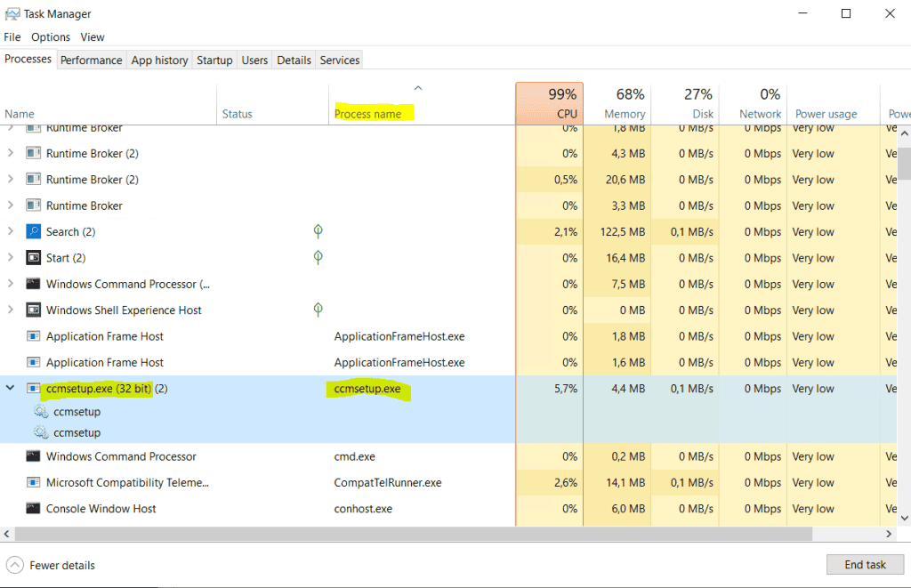The image size is (911, 588).
Task: Switch to the Performance tab
Action: tap(91, 60)
